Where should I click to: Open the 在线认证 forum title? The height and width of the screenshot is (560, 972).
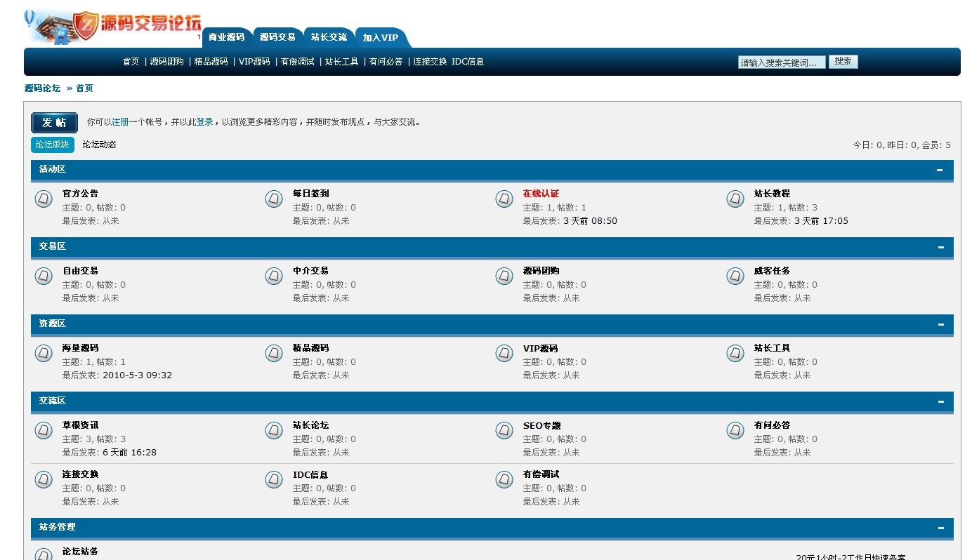tap(541, 194)
